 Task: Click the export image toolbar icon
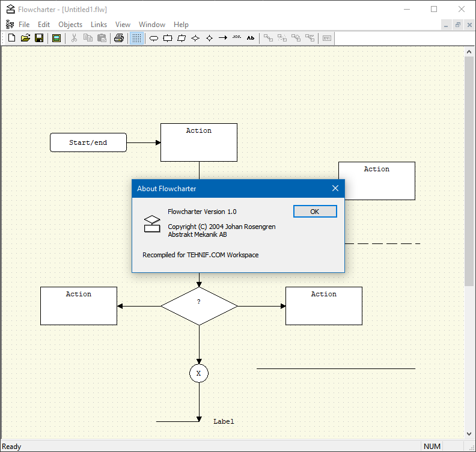pos(56,38)
